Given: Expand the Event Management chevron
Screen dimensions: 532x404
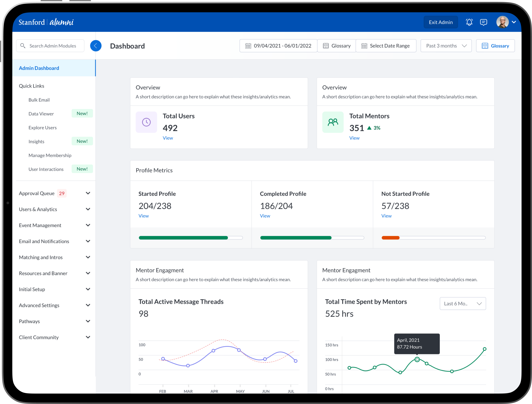Looking at the screenshot, I should [88, 225].
